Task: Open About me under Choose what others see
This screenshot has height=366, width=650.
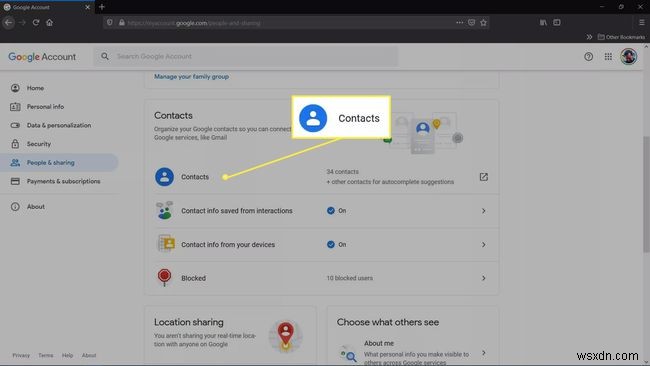Action: [x=379, y=343]
